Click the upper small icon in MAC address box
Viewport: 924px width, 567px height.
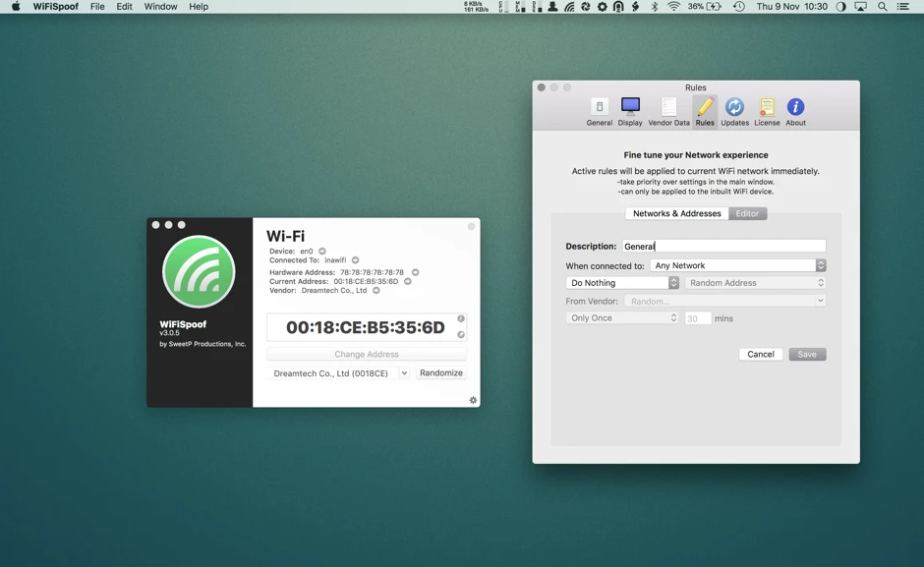[x=461, y=318]
